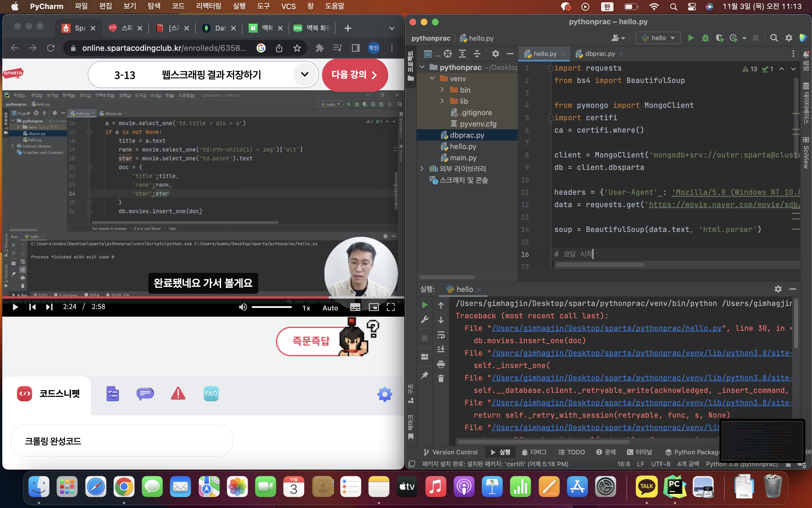Open Search Everywhere magnifier in PyCharm
Image resolution: width=812 pixels, height=508 pixels.
[774, 38]
